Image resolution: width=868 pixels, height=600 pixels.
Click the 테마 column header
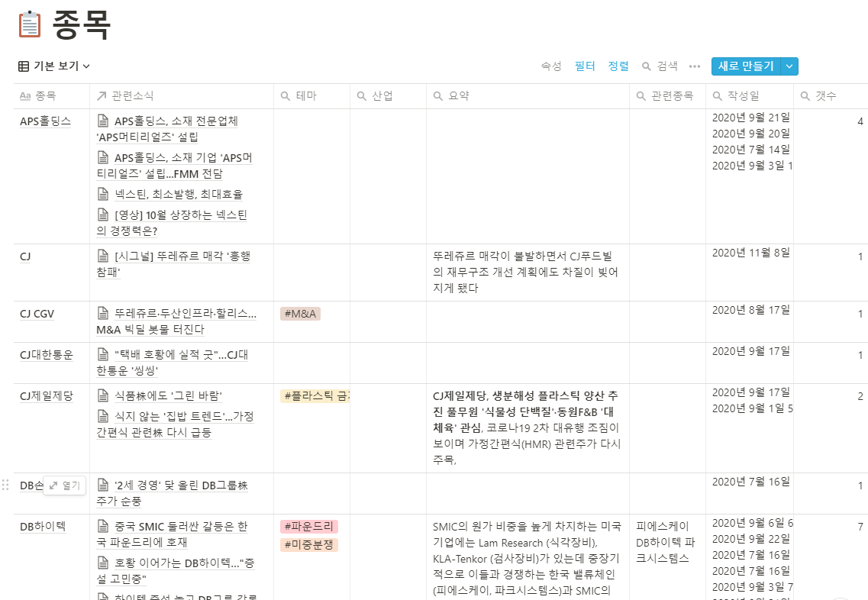point(311,96)
